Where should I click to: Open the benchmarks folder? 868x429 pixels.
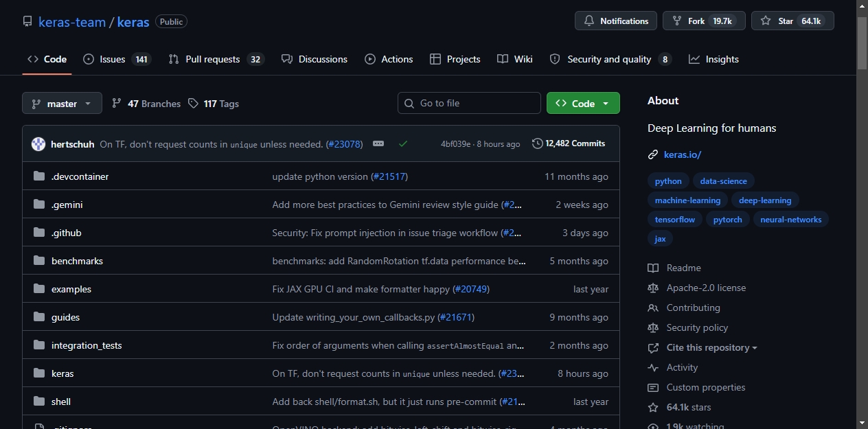pyautogui.click(x=77, y=261)
